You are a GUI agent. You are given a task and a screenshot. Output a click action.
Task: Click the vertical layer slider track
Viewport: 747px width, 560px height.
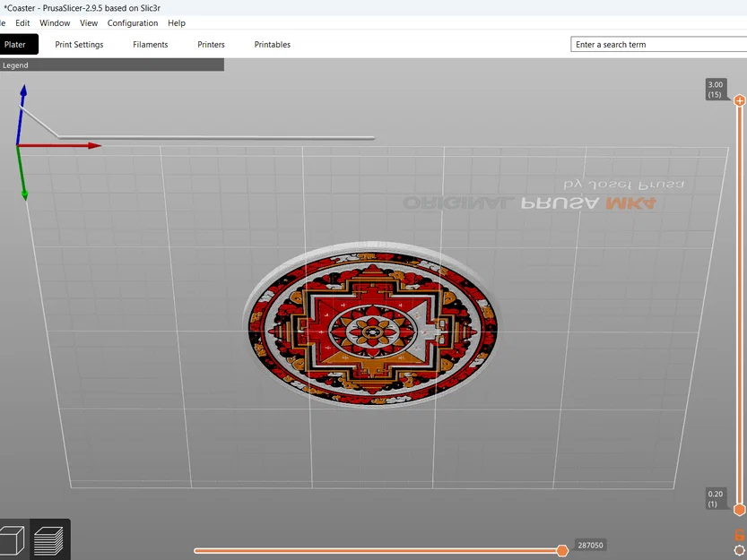pyautogui.click(x=739, y=305)
